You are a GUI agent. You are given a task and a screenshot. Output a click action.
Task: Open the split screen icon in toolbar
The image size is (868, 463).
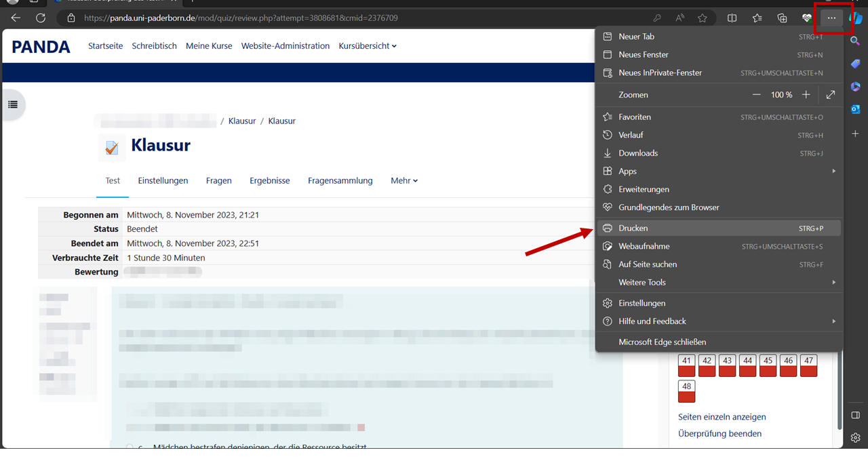click(x=732, y=18)
